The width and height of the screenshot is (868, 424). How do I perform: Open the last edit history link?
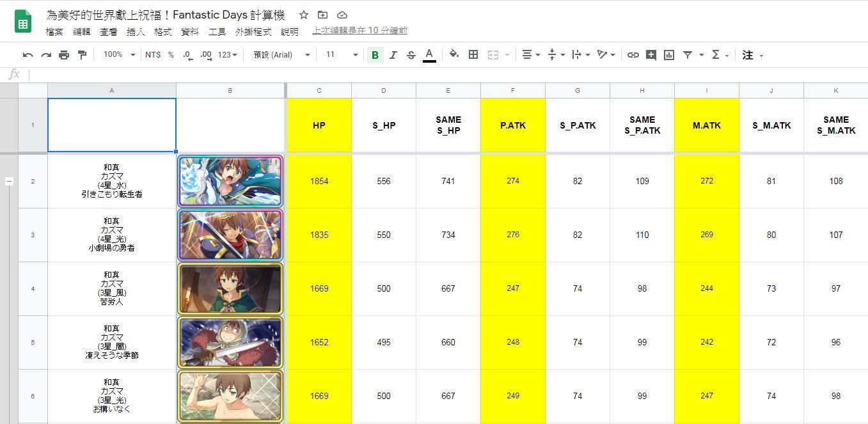(x=359, y=31)
